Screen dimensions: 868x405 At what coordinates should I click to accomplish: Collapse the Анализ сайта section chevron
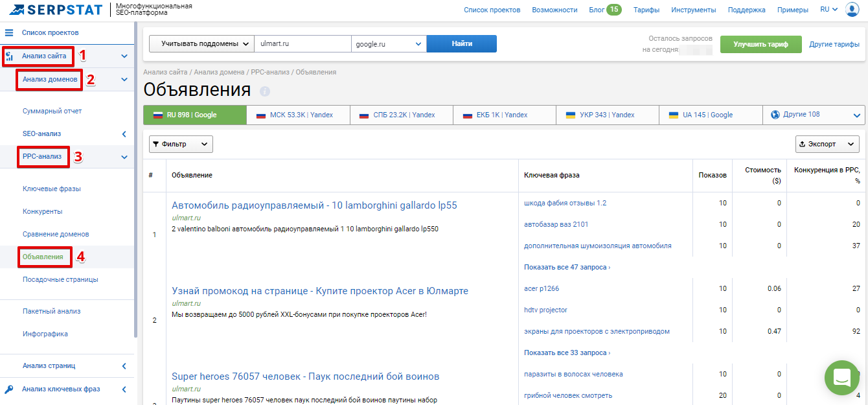click(124, 56)
